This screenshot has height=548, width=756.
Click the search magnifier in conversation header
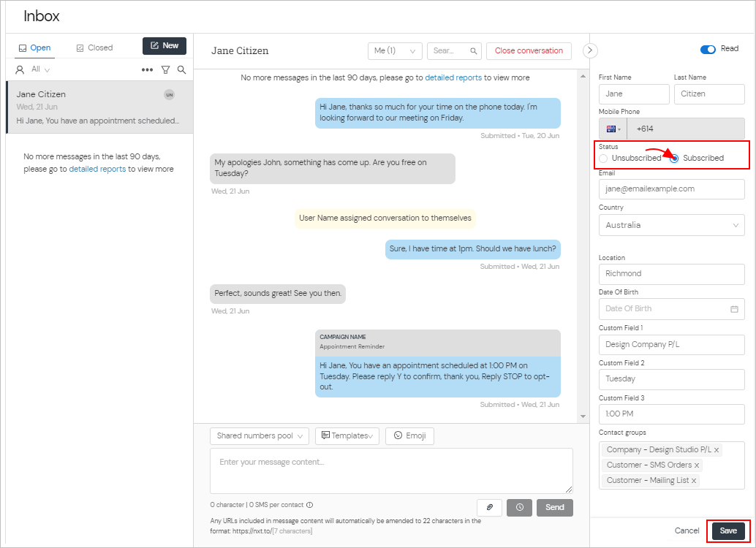point(474,51)
